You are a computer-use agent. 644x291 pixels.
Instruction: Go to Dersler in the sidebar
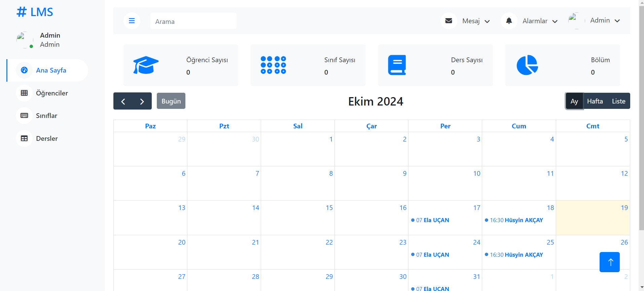47,138
